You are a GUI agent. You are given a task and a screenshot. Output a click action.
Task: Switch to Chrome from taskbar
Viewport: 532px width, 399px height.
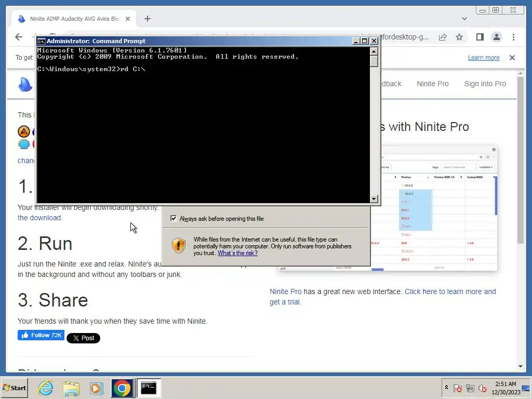(x=122, y=388)
